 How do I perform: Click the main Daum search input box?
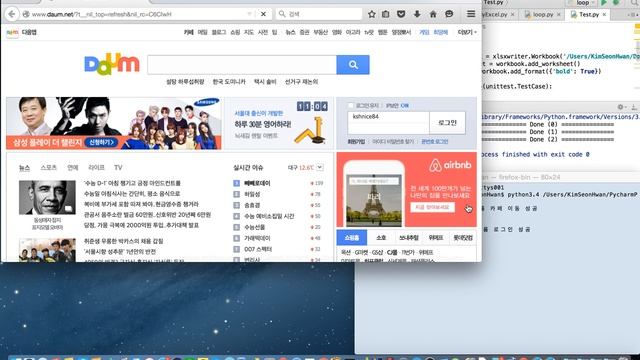242,64
